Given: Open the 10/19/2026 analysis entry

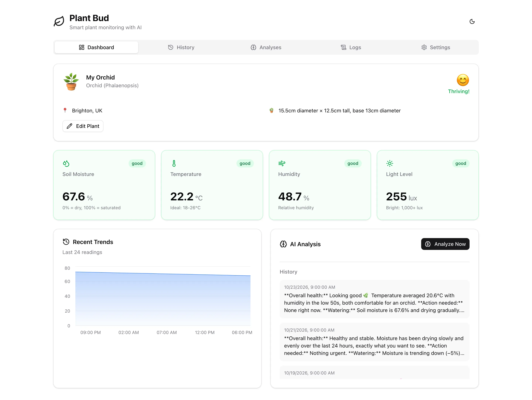Looking at the screenshot, I should pyautogui.click(x=374, y=372).
